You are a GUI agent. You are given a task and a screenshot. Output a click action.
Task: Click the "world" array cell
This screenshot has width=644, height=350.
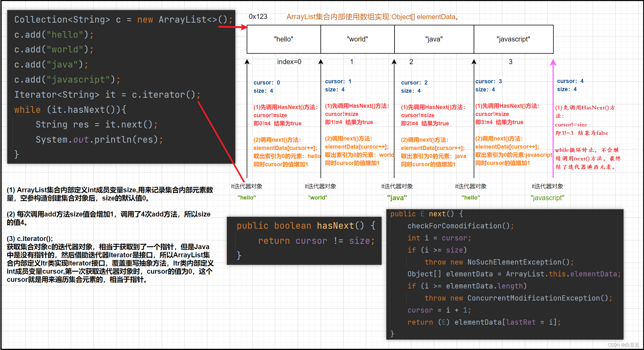click(x=357, y=39)
